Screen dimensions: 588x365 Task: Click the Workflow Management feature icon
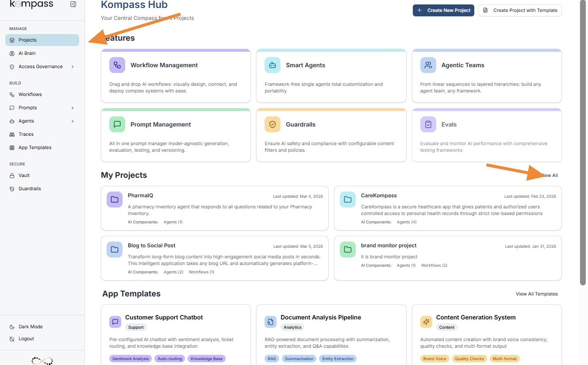pyautogui.click(x=117, y=65)
